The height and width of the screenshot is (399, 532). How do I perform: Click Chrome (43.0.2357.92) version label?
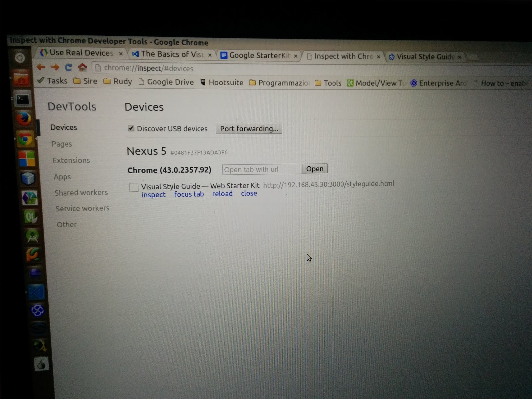tap(170, 170)
